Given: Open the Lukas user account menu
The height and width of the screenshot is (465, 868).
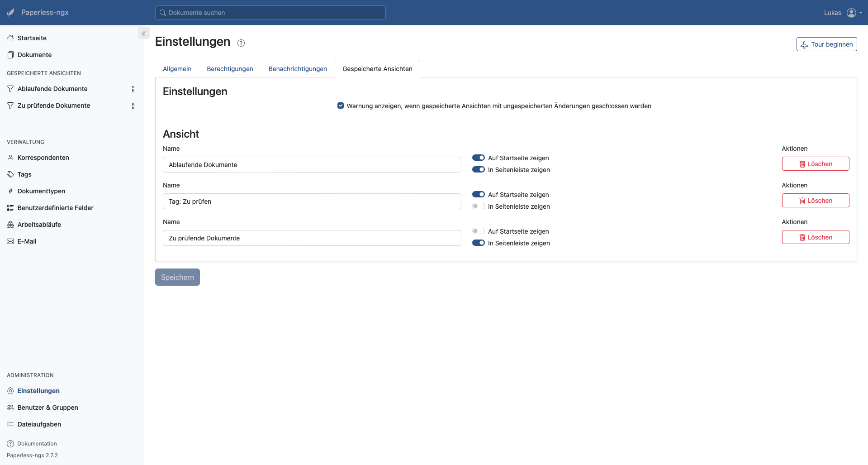Looking at the screenshot, I should 842,12.
